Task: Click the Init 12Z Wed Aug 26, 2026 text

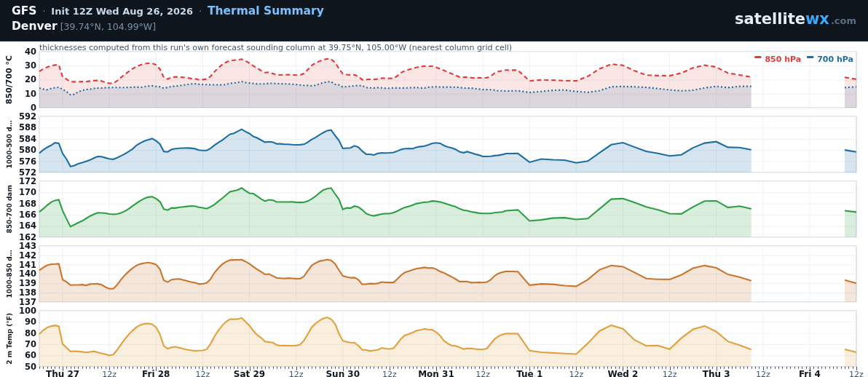Action: pyautogui.click(x=122, y=12)
